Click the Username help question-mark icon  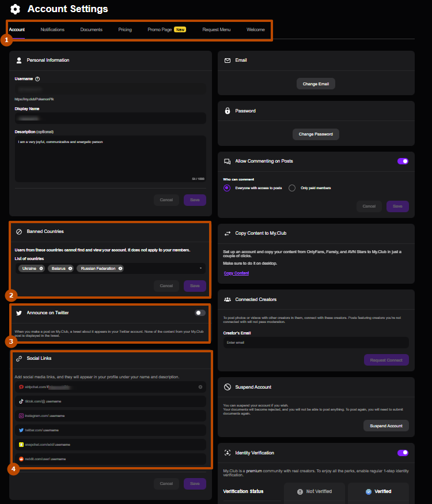click(37, 79)
